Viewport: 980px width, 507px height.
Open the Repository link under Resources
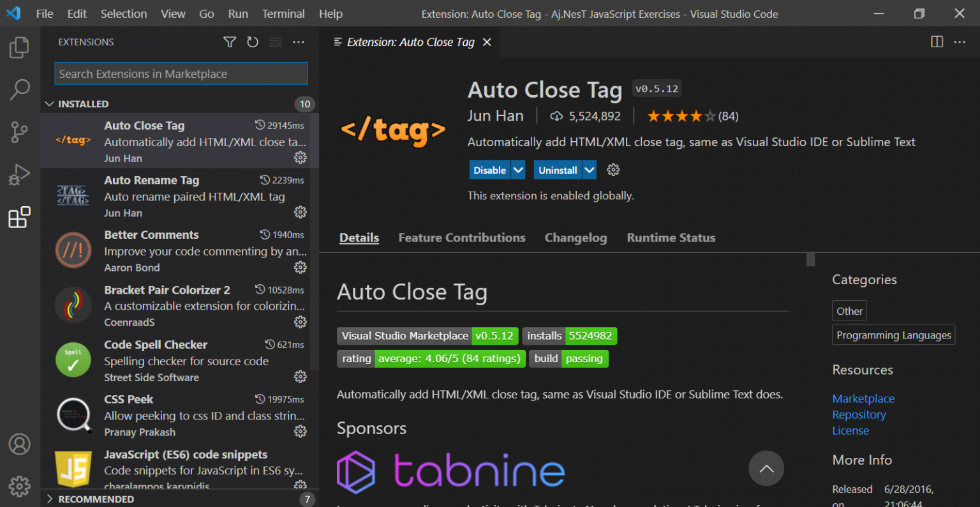point(859,415)
